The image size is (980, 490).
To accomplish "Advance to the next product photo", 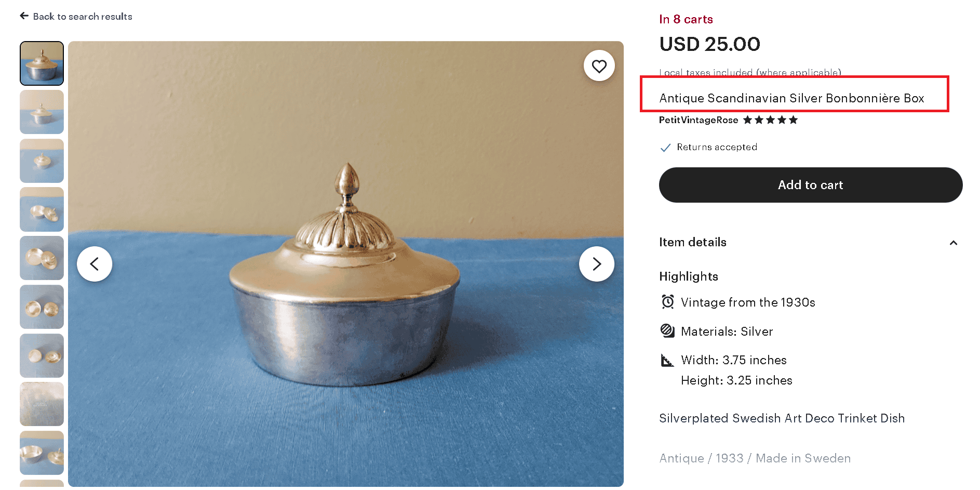I will click(x=596, y=264).
